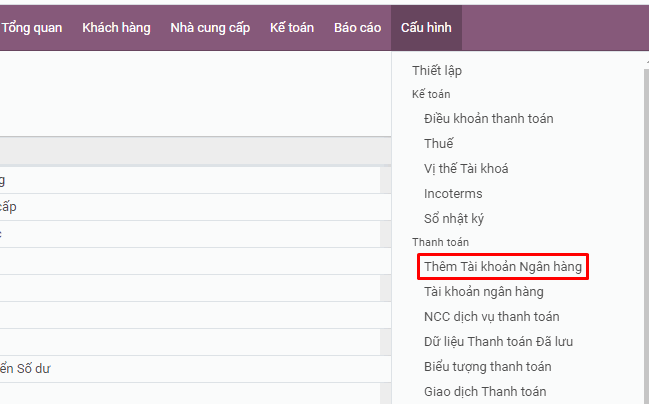Select the Thuế menu entry
This screenshot has width=649, height=404.
click(438, 144)
